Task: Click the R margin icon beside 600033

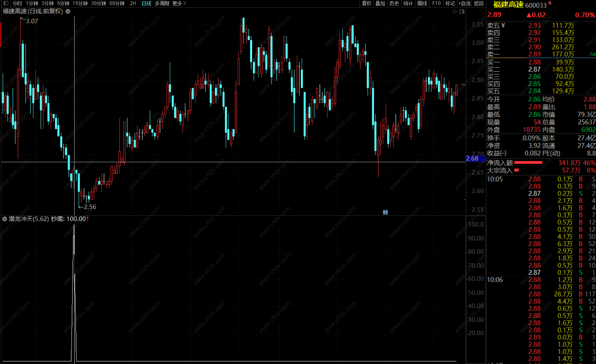Action: (x=550, y=3)
